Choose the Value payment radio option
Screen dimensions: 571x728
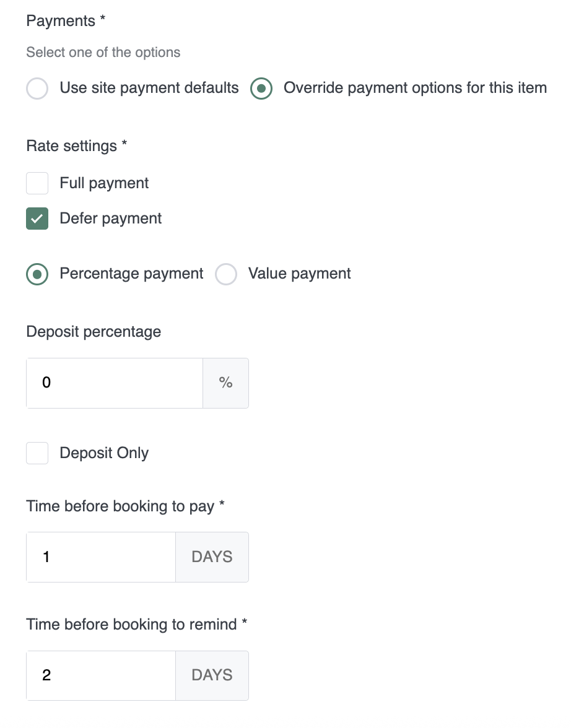point(226,274)
